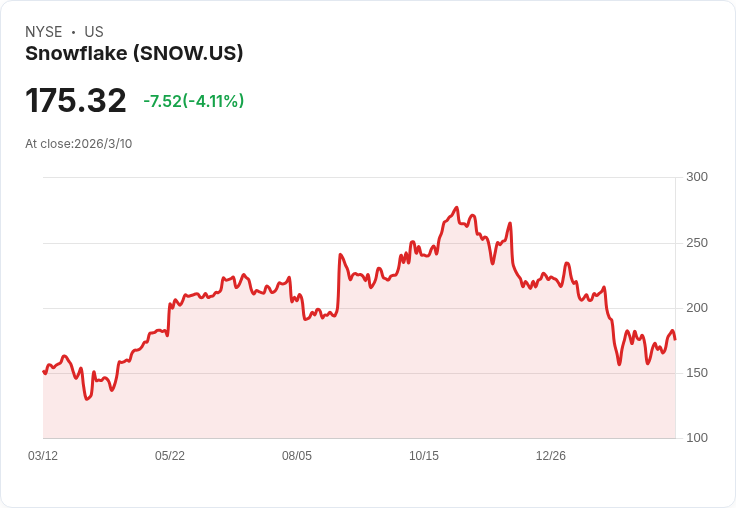
Task: Click the 150 price axis label
Action: click(697, 373)
